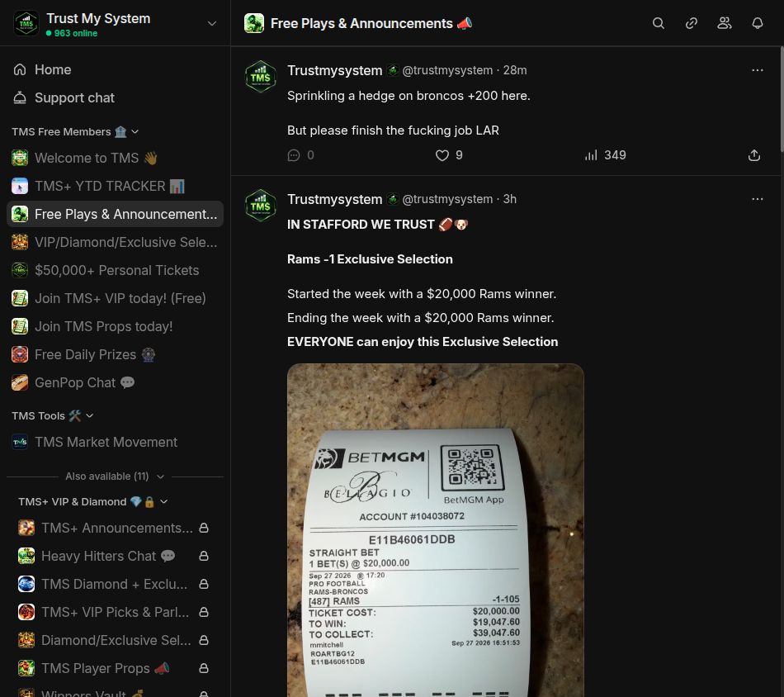
Task: Open Join TMS+ VIP today! (Free)
Action: click(115, 298)
